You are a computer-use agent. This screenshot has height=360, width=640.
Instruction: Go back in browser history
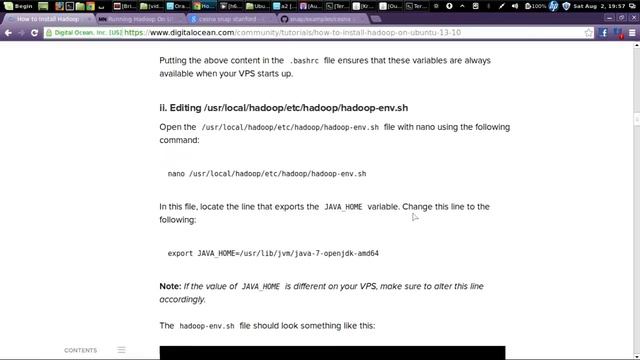click(x=9, y=33)
